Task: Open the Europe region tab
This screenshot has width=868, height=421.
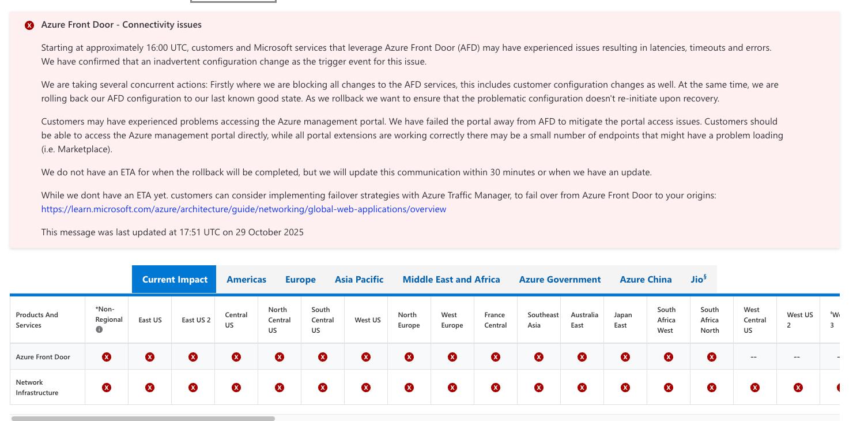Action: pos(300,280)
